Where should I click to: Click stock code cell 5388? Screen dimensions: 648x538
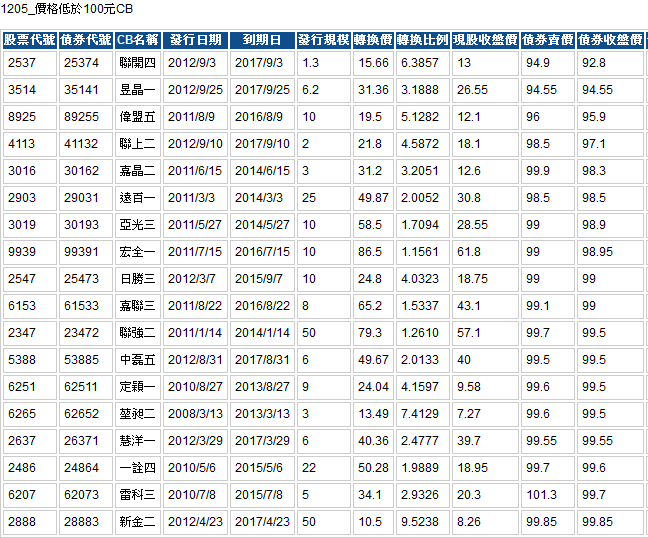coord(29,359)
